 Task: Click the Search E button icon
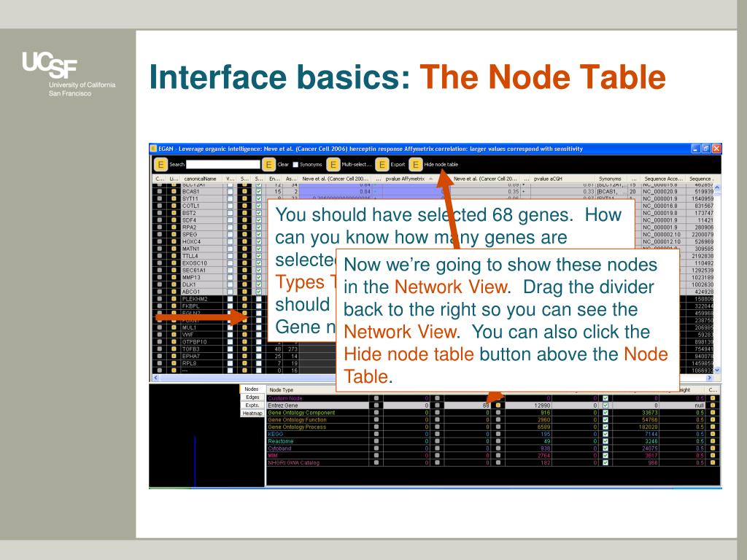[x=160, y=164]
